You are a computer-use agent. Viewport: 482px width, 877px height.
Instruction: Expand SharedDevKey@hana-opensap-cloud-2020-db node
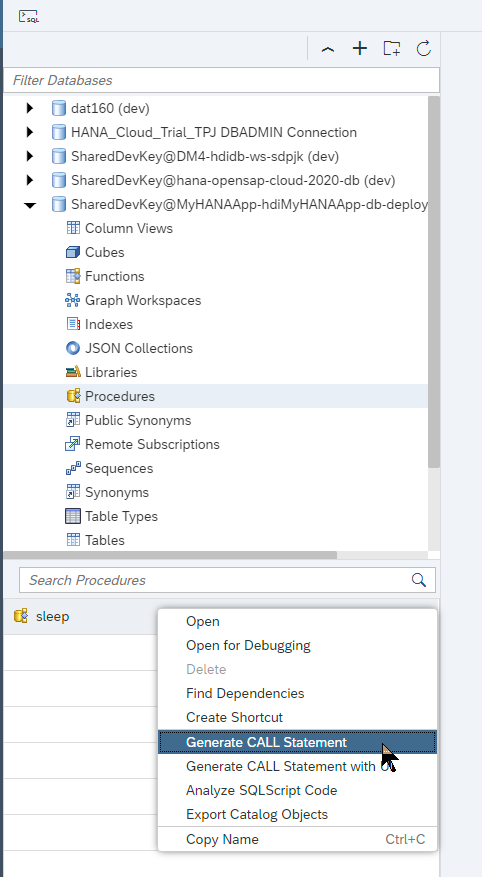[30, 180]
